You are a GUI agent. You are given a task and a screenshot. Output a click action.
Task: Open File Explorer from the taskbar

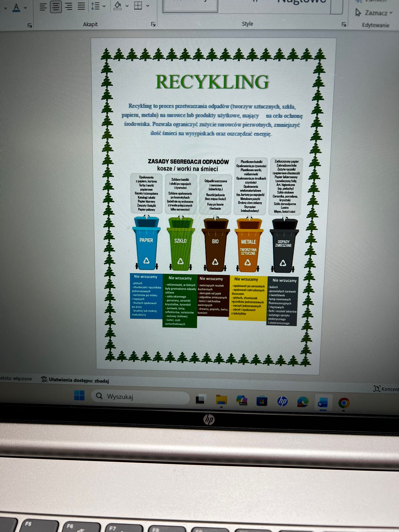(x=221, y=400)
